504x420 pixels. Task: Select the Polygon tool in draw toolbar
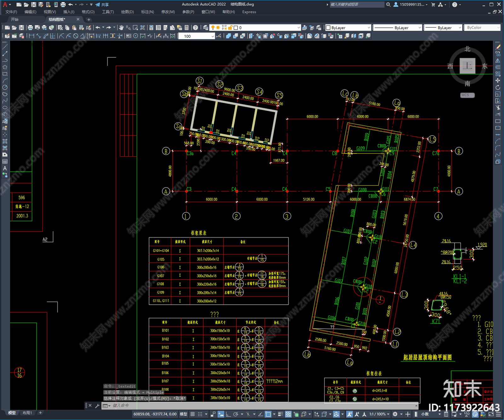click(x=5, y=67)
